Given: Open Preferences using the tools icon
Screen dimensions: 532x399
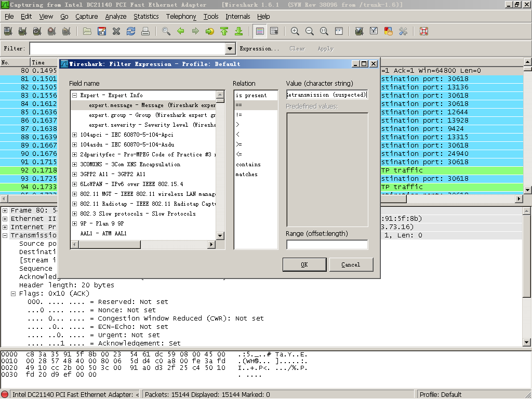Looking at the screenshot, I should [x=403, y=31].
